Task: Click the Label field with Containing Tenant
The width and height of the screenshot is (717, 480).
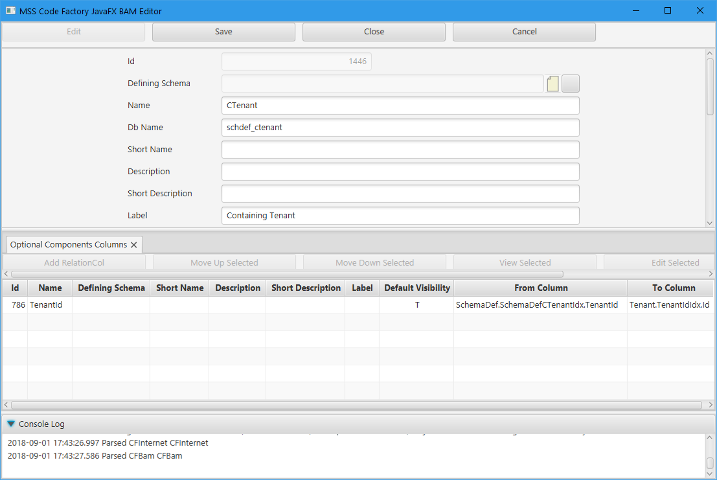Action: tap(400, 216)
